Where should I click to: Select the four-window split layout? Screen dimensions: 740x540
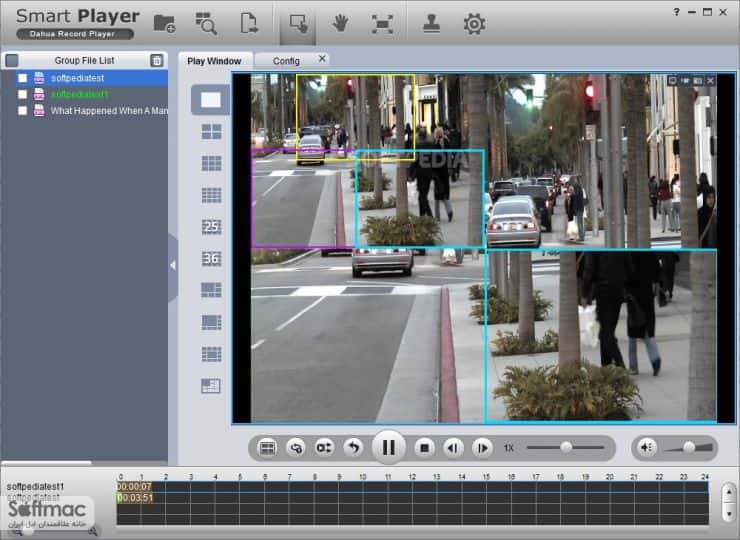[x=211, y=132]
